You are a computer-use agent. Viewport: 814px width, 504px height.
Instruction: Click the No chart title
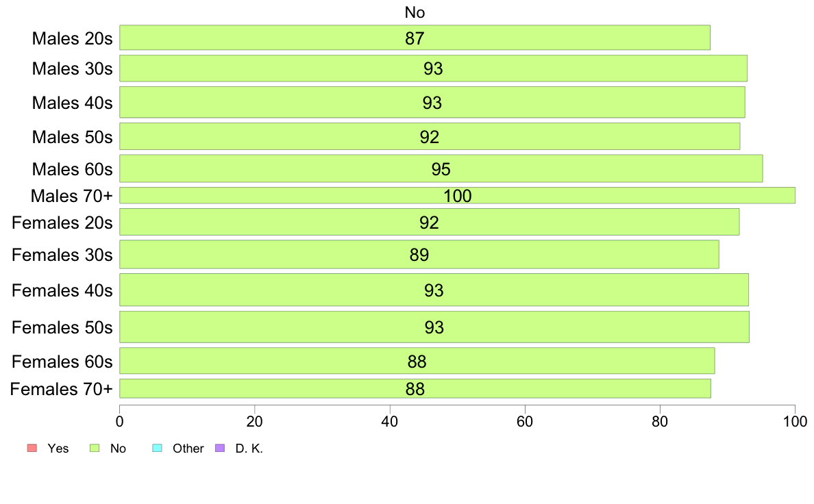click(415, 12)
